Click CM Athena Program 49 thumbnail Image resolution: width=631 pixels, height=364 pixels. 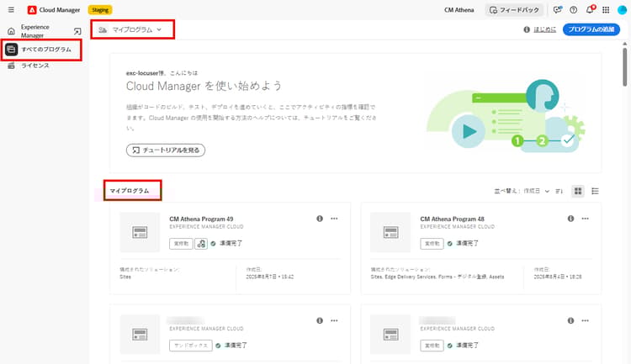click(140, 232)
